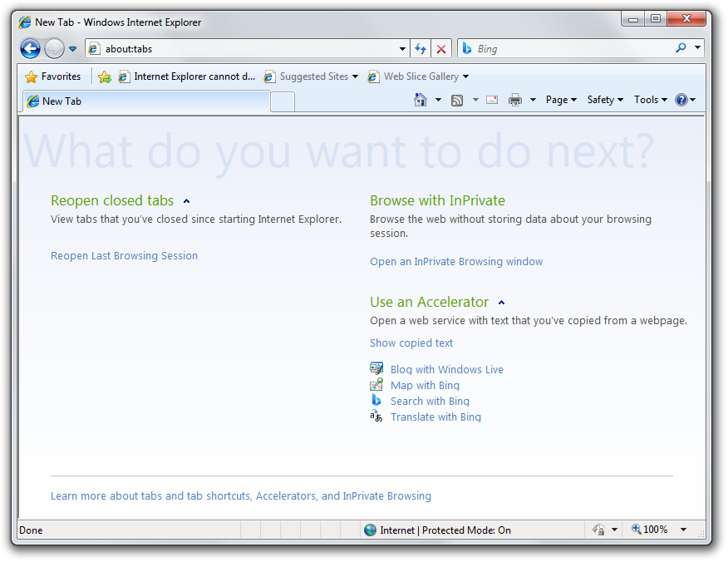Click the Home icon
Image resolution: width=728 pixels, height=562 pixels.
pyautogui.click(x=421, y=100)
